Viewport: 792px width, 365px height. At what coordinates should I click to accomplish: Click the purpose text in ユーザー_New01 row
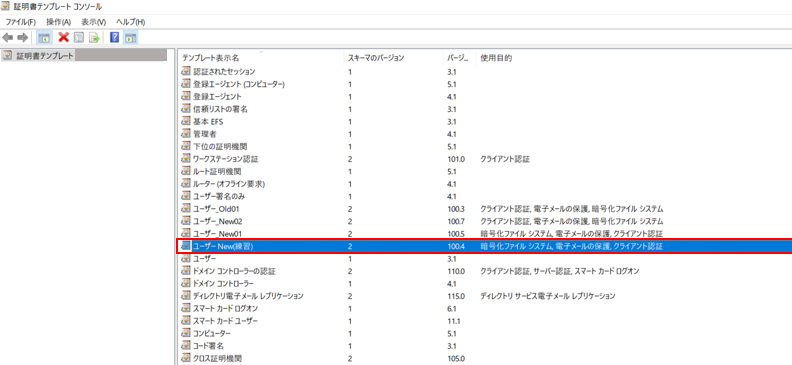572,234
